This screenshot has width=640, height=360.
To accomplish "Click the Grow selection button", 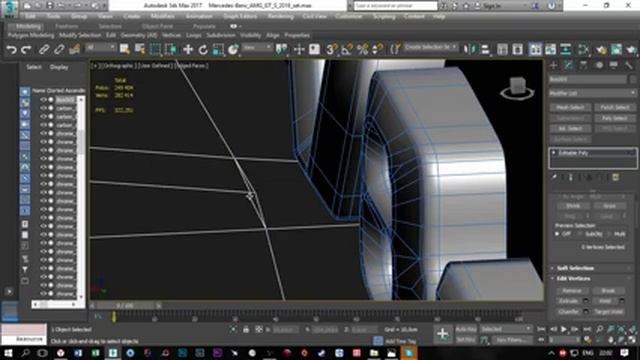I will click(x=609, y=206).
